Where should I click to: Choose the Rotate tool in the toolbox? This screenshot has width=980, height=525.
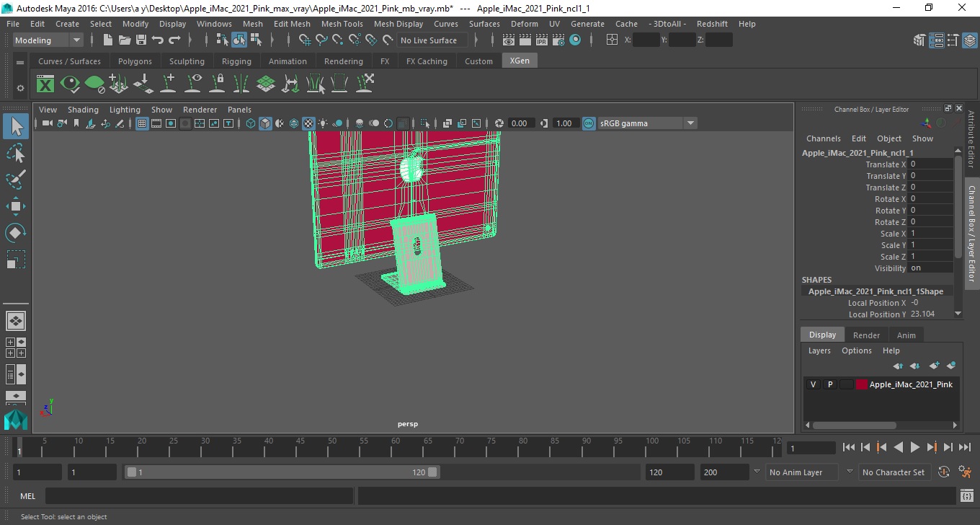[x=16, y=233]
